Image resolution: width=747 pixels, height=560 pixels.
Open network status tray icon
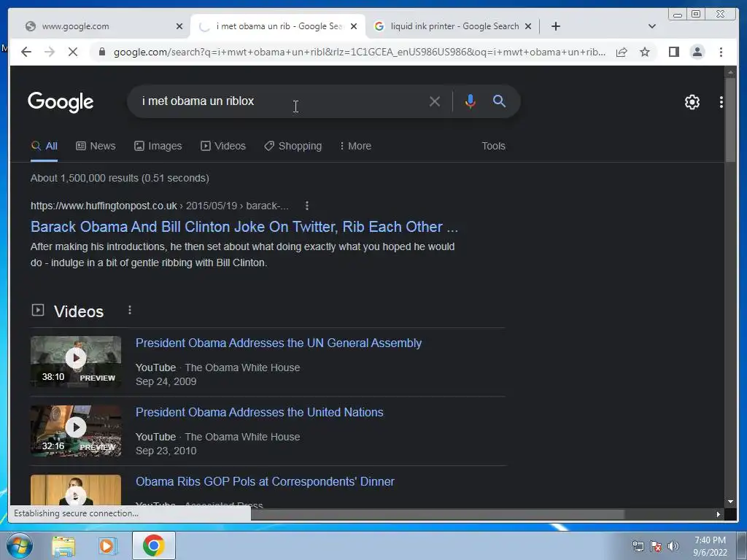[638, 546]
